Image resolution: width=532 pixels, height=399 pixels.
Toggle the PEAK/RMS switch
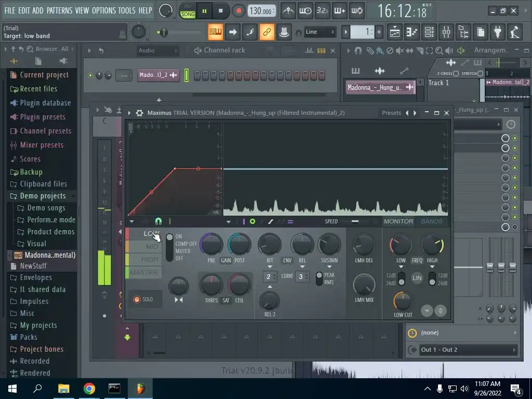(319, 278)
